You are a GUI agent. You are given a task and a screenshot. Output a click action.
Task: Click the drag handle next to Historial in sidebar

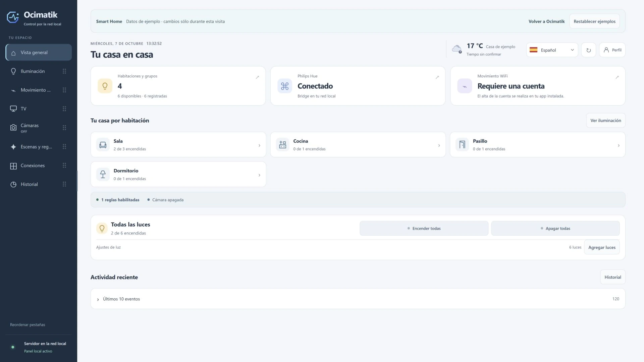pos(64,184)
